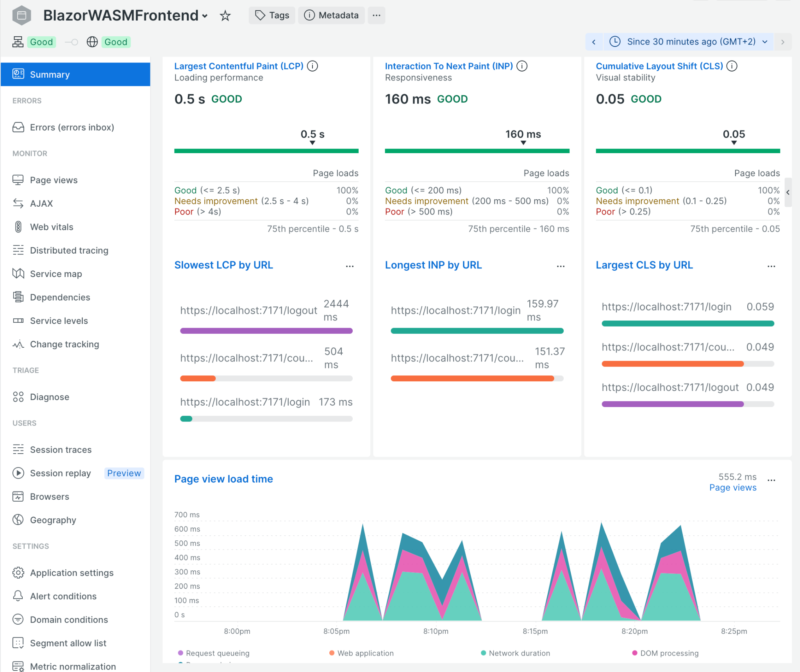
Task: Click the service hierarchy health status icon
Action: [18, 42]
